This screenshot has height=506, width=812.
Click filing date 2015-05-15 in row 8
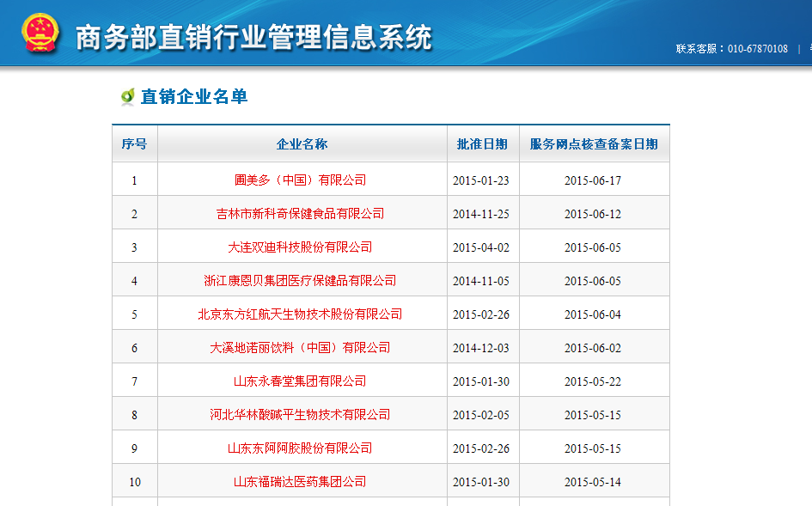click(x=593, y=415)
